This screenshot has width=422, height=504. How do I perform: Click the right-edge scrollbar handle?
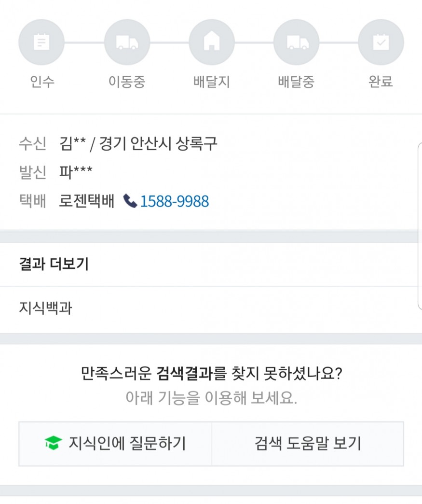point(420,225)
